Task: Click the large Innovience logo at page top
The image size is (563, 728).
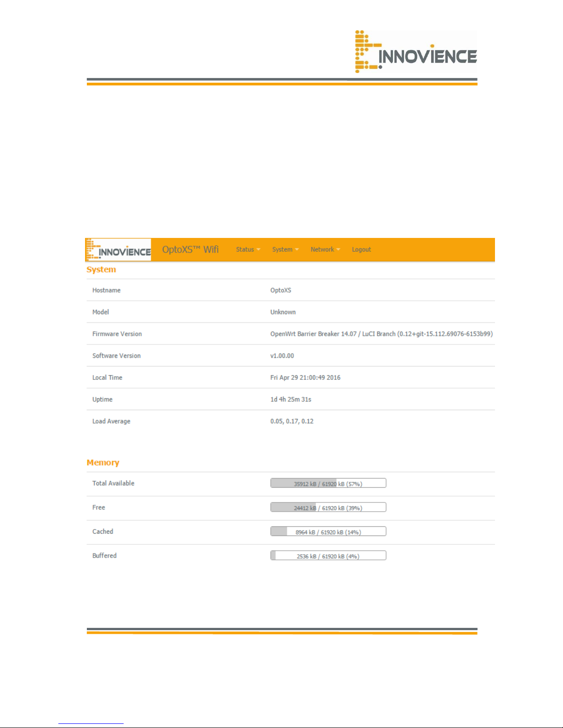Action: 416,51
